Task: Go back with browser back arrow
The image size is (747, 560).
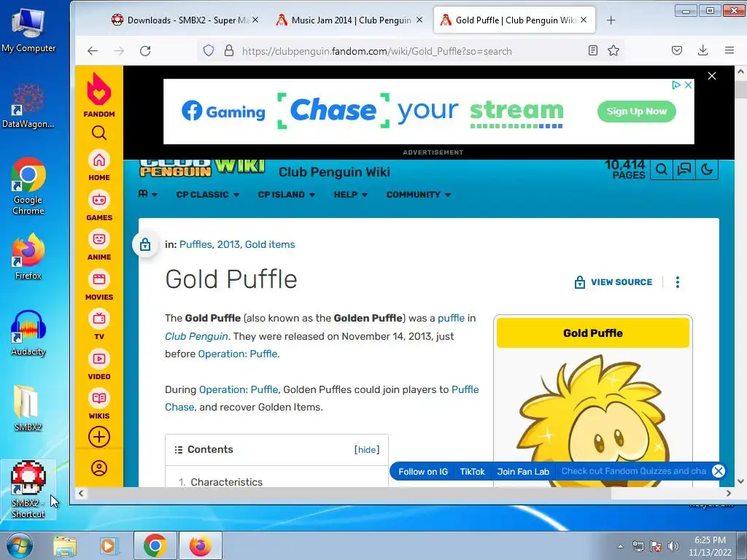Action: click(93, 51)
